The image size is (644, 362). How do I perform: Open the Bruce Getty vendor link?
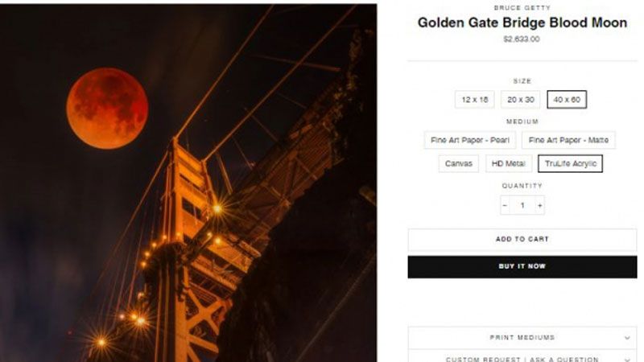coord(522,8)
